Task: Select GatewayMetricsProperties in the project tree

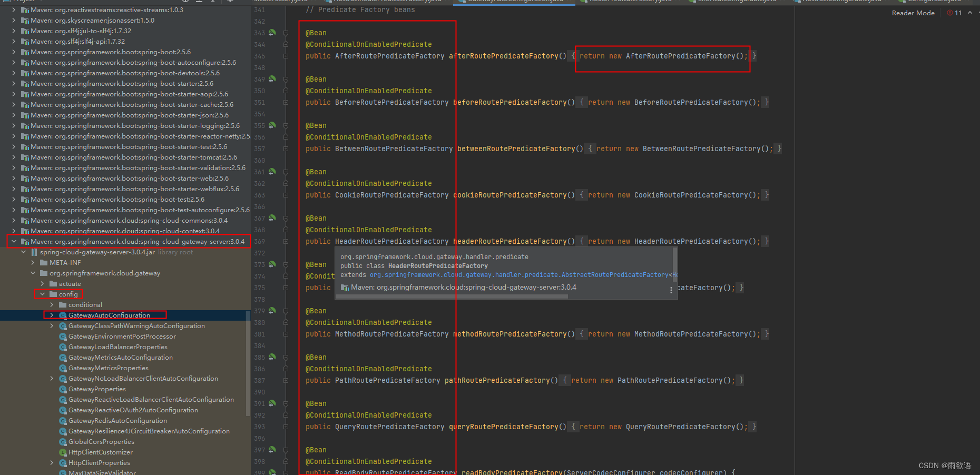Action: tap(109, 368)
